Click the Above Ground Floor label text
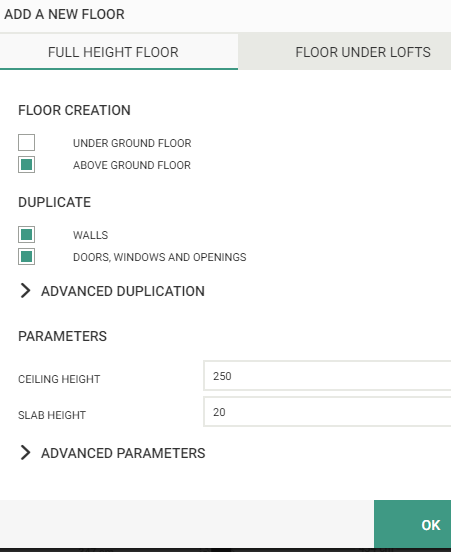 pyautogui.click(x=132, y=165)
